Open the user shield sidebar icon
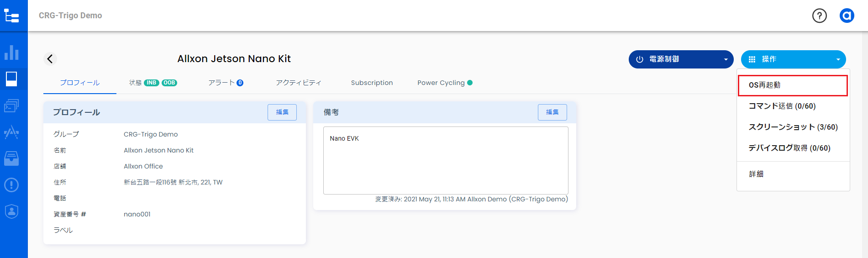This screenshot has width=868, height=258. coord(11,211)
